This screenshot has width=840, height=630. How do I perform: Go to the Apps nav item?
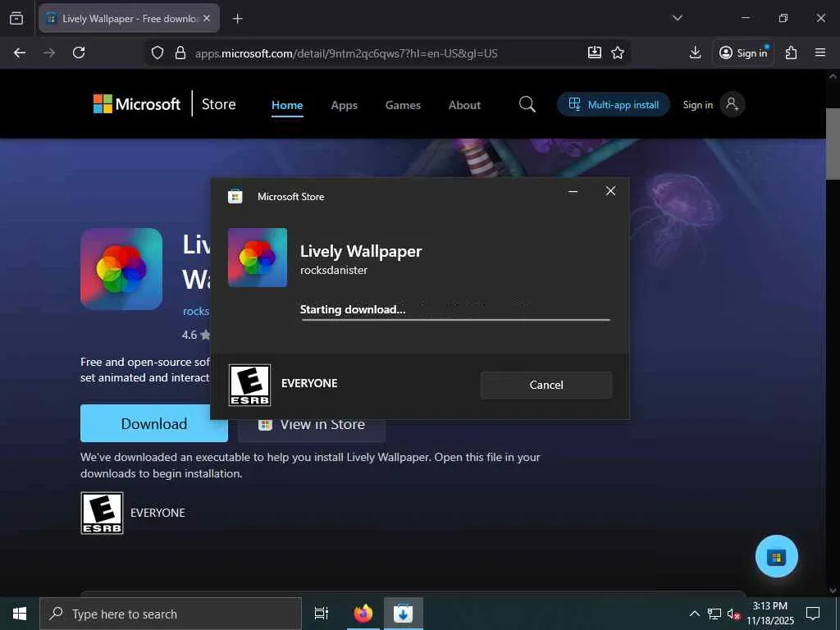(344, 105)
